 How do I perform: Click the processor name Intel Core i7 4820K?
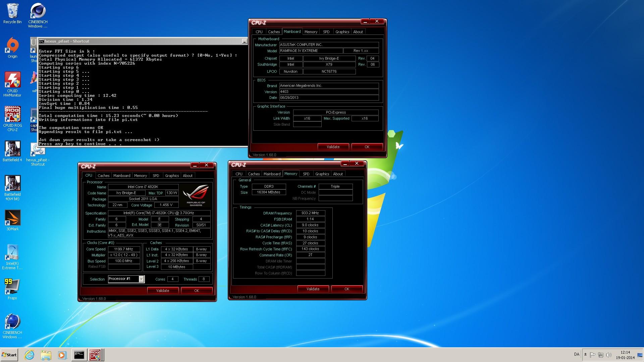pos(143,187)
